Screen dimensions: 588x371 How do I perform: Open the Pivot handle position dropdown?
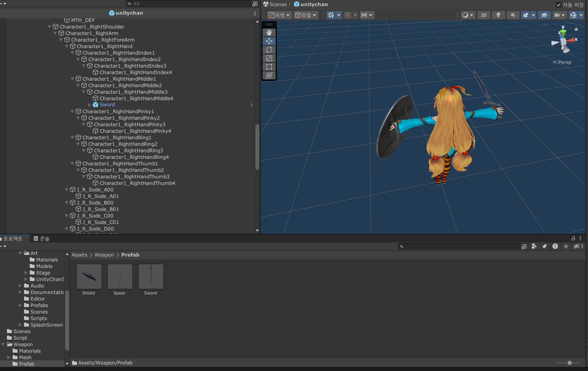[x=279, y=15]
